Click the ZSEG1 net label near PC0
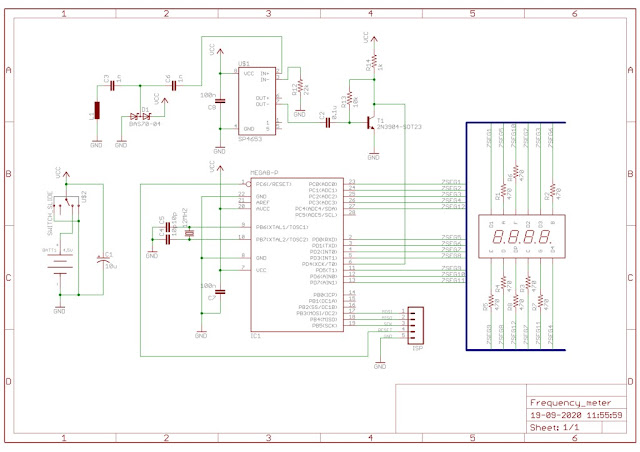This screenshot has width=640, height=452. click(451, 182)
